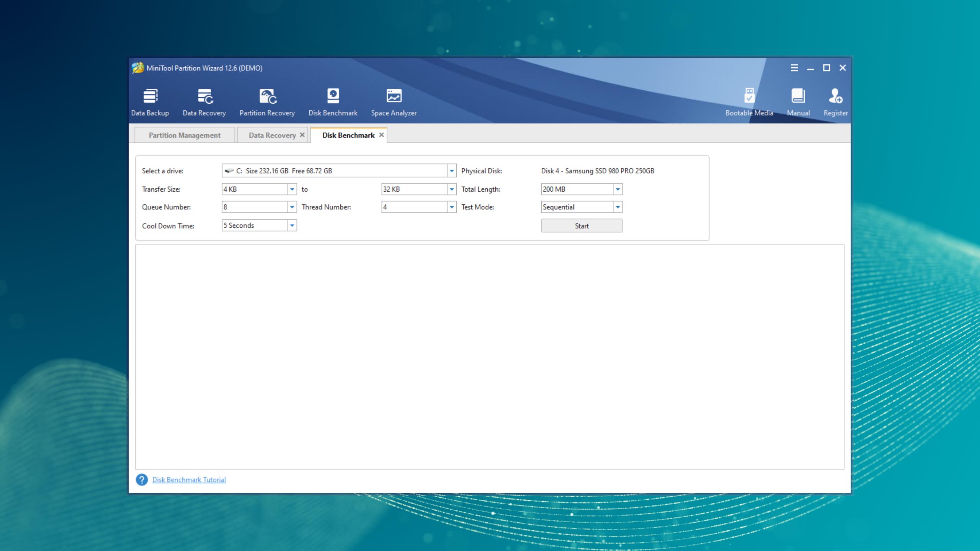
Task: Open the Partition Recovery tool
Action: (267, 102)
